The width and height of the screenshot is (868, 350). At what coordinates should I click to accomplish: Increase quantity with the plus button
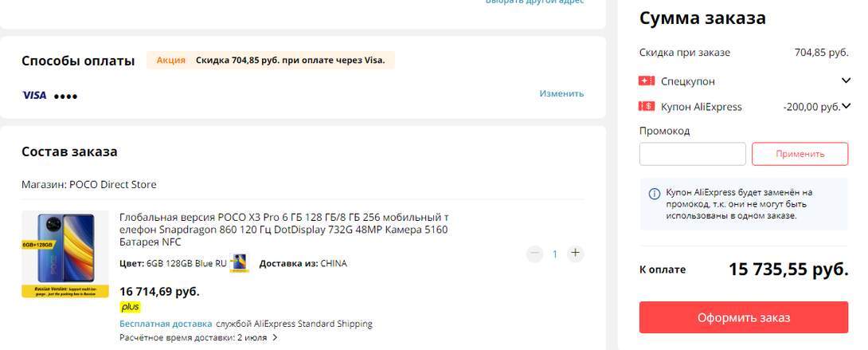click(576, 253)
